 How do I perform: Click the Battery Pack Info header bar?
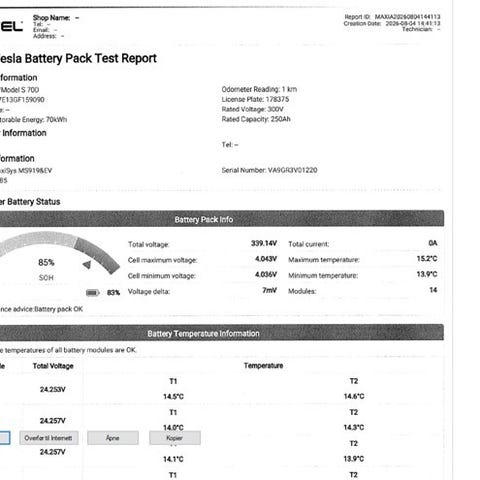222,219
